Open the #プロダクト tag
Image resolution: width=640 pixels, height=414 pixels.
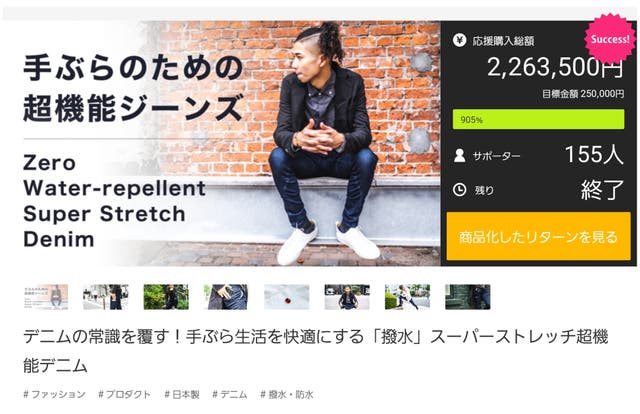point(124,394)
